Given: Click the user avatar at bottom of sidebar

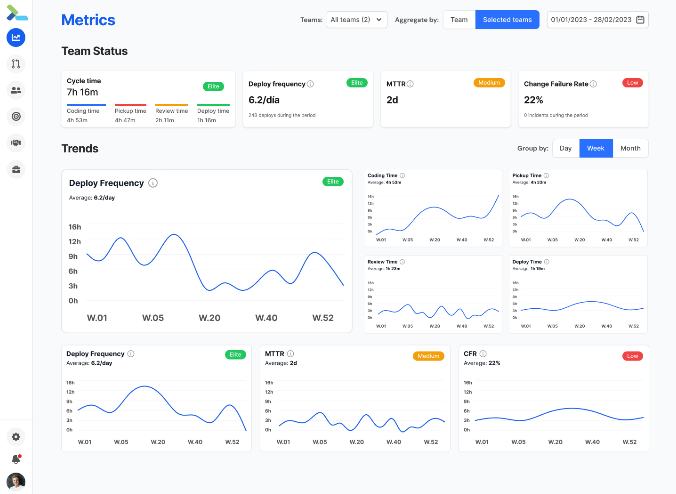Looking at the screenshot, I should point(16,481).
